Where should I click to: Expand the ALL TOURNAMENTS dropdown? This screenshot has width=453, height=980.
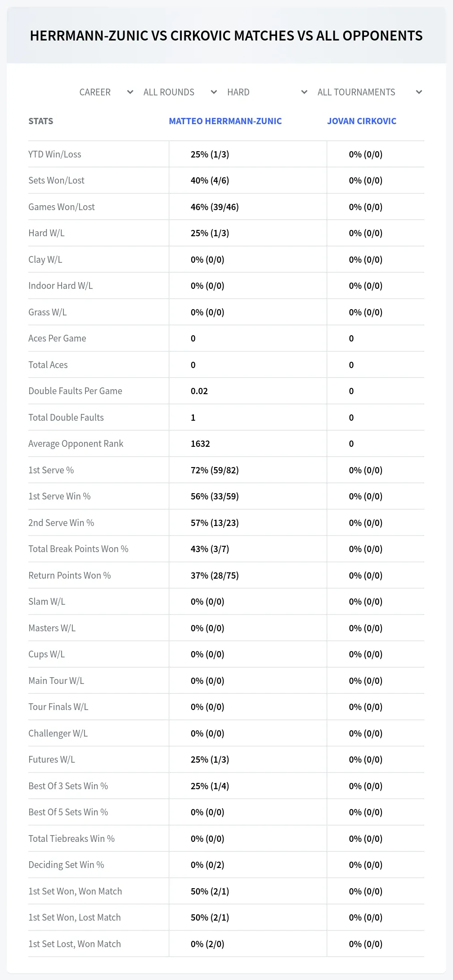coord(369,92)
